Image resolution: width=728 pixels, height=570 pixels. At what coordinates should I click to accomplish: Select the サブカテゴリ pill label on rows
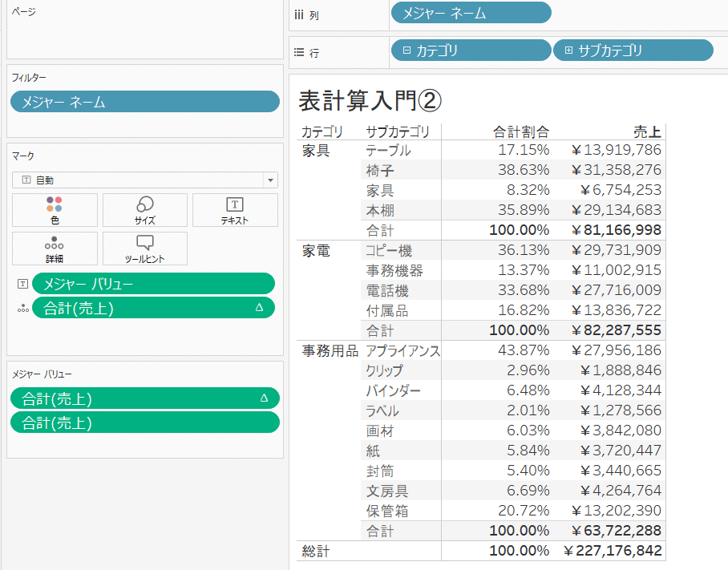coord(610,51)
